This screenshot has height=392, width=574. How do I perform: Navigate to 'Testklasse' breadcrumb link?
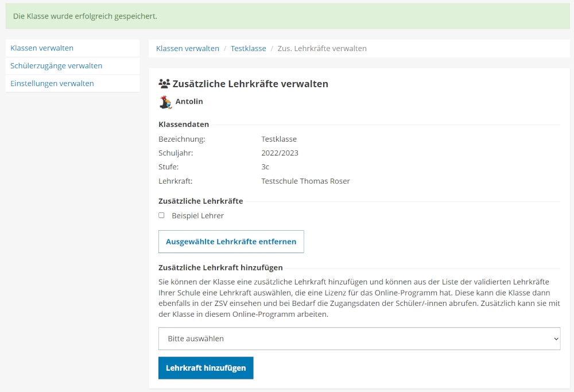coord(248,49)
